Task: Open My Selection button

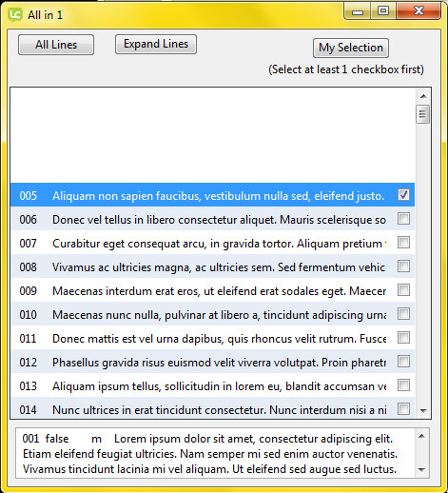Action: click(351, 48)
